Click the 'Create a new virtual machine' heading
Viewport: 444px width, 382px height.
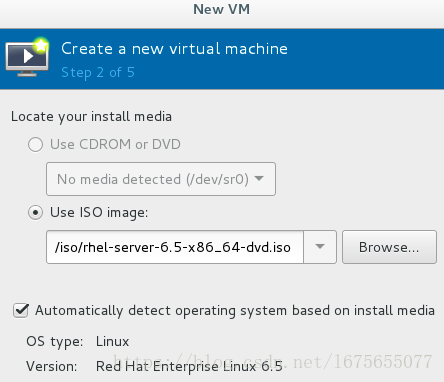[x=174, y=49]
